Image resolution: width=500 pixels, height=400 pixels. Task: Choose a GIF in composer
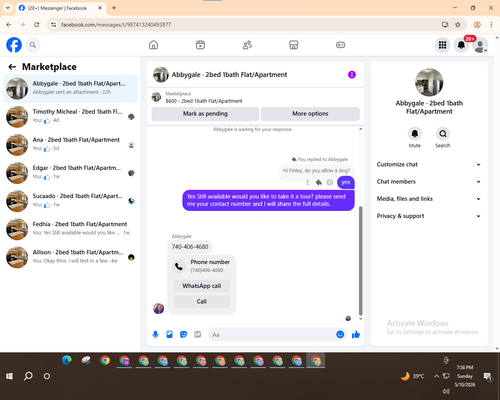click(x=198, y=334)
